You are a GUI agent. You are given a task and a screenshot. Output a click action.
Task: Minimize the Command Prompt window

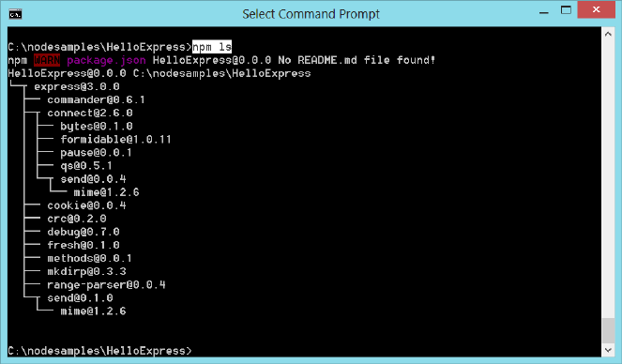[x=544, y=13]
